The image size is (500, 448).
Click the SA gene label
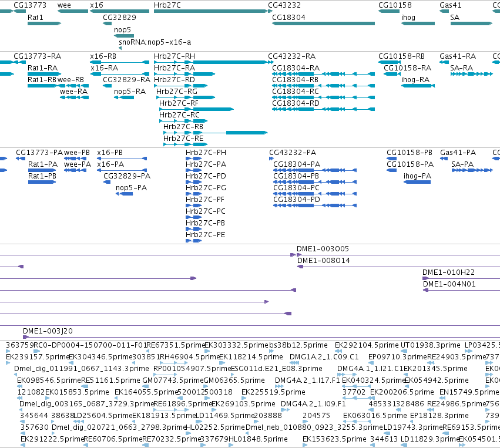[455, 17]
